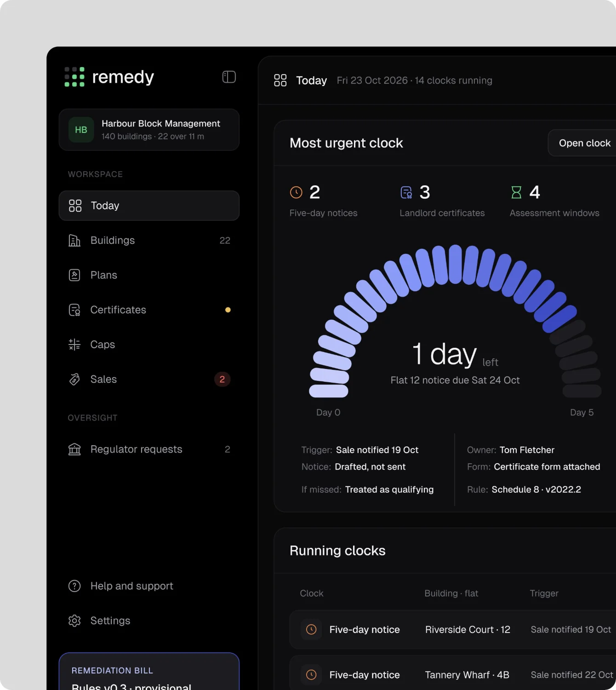Click the 'Riverside Court · 12' cell
Viewport: 616px width, 690px height.
click(x=468, y=630)
